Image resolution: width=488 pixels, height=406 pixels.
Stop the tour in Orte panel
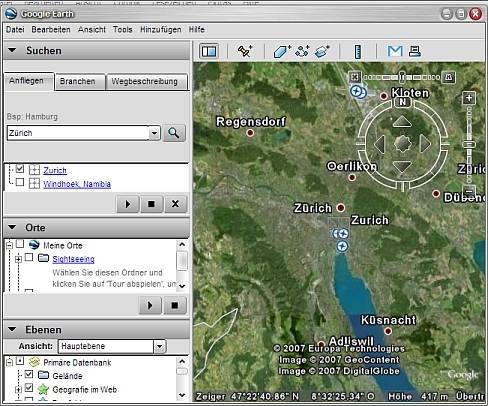pos(174,305)
